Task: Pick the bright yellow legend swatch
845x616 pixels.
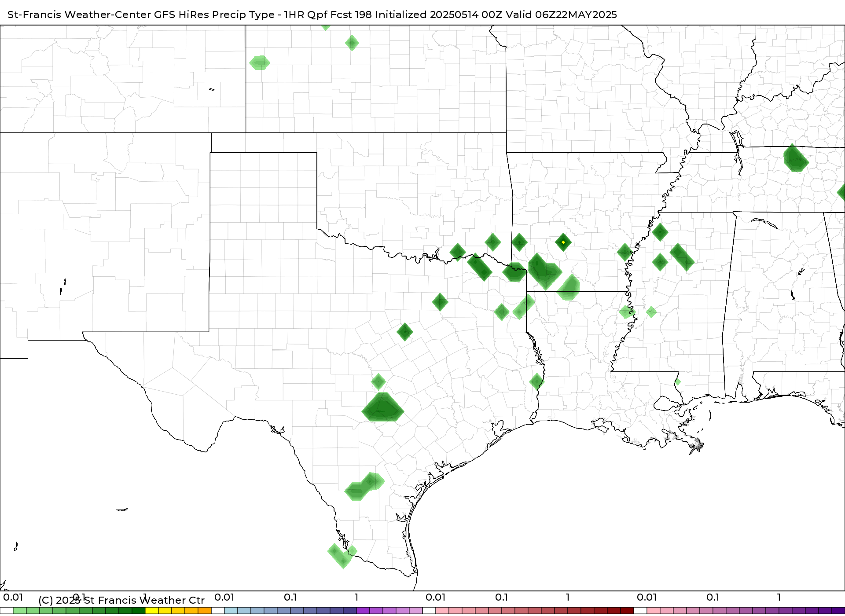Action: (x=152, y=611)
